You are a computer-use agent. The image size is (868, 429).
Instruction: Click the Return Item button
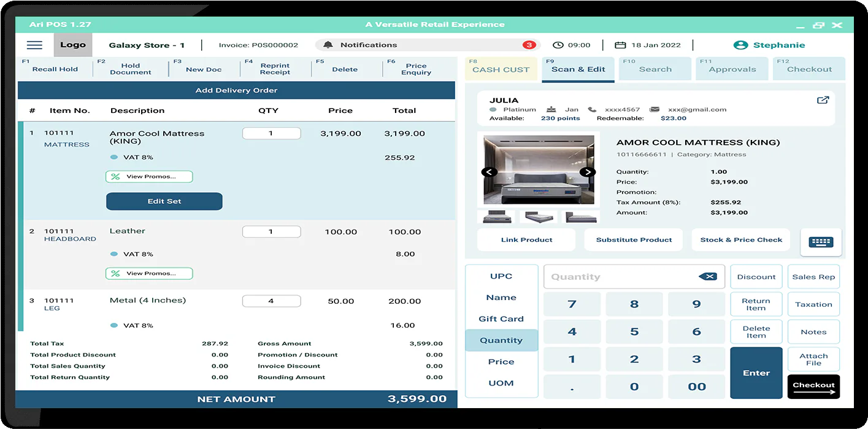click(756, 304)
